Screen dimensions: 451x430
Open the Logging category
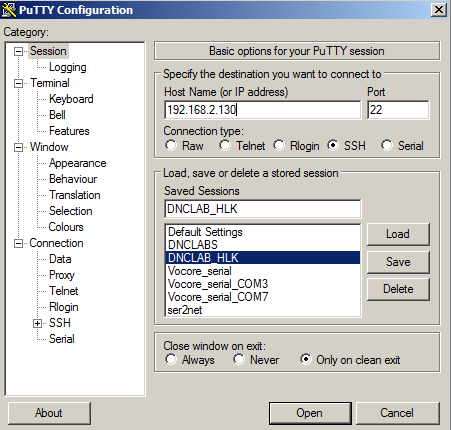[68, 67]
